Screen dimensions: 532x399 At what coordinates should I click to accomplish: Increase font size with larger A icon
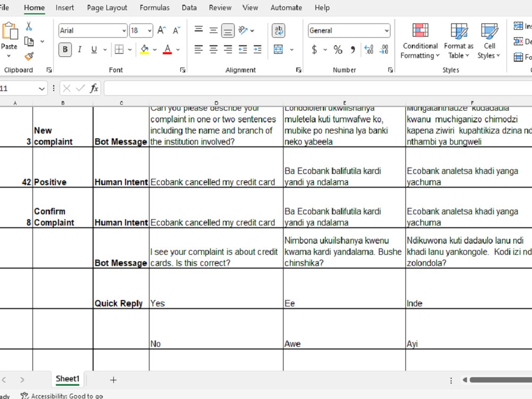coord(162,30)
